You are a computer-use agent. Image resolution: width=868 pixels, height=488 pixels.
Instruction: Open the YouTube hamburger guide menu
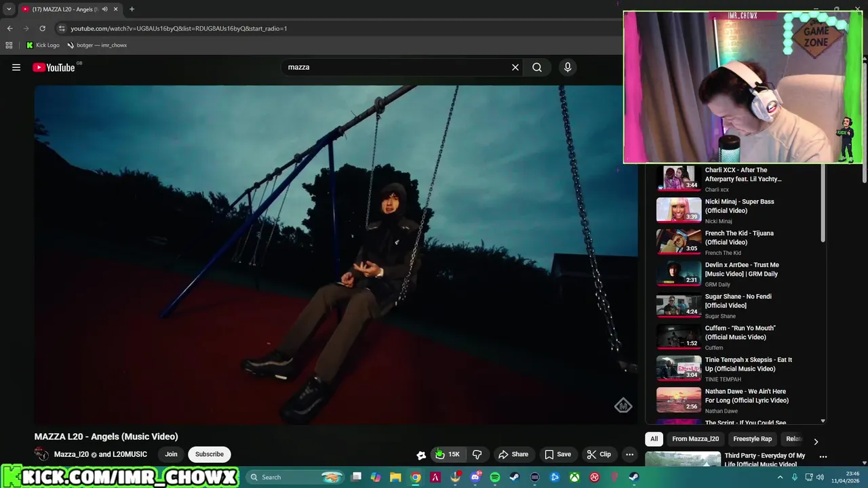point(16,67)
